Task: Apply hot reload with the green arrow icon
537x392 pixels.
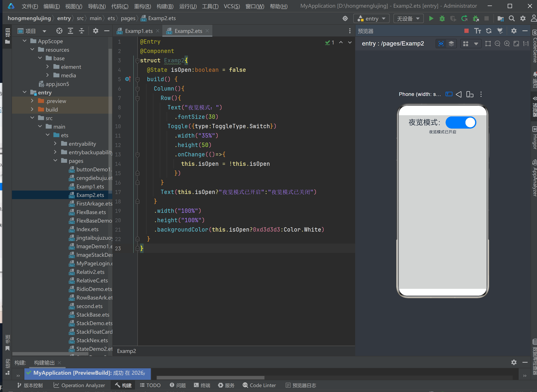Action: (x=464, y=19)
